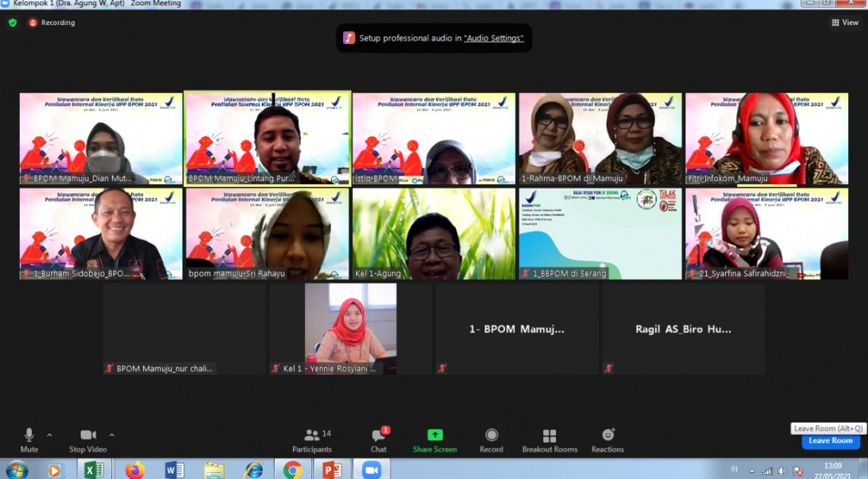This screenshot has width=868, height=479.
Task: Show hidden system tray icons
Action: tap(752, 471)
